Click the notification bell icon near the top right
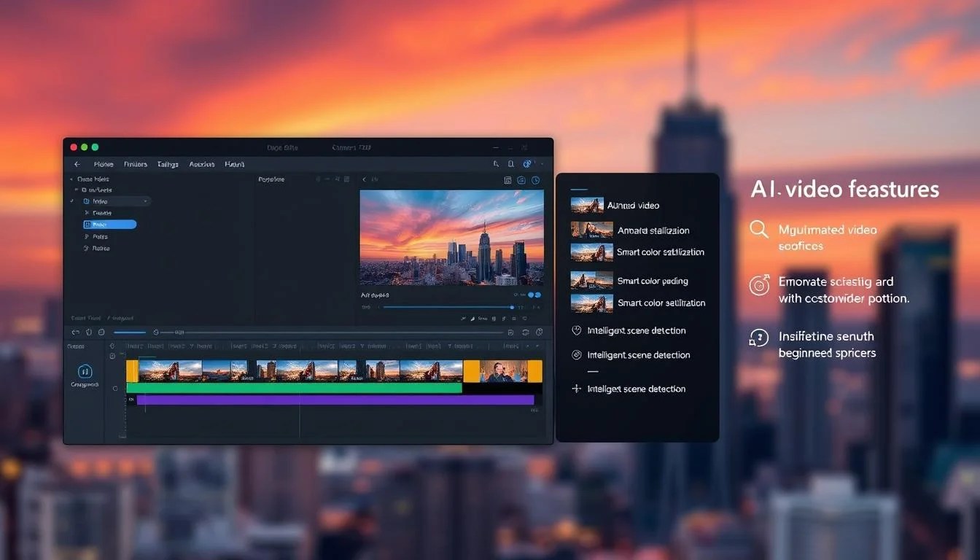Image resolution: width=980 pixels, height=560 pixels. pos(511,164)
